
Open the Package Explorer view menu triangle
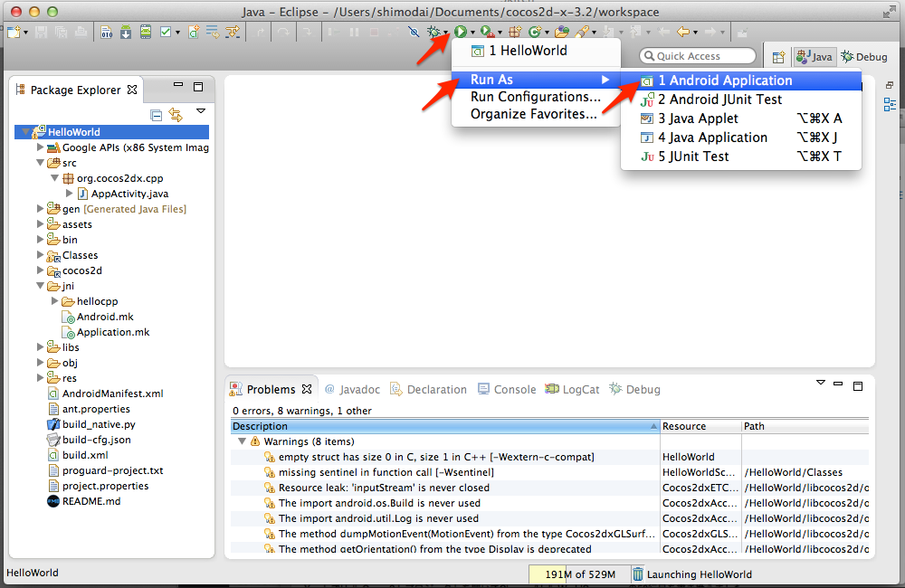click(201, 110)
